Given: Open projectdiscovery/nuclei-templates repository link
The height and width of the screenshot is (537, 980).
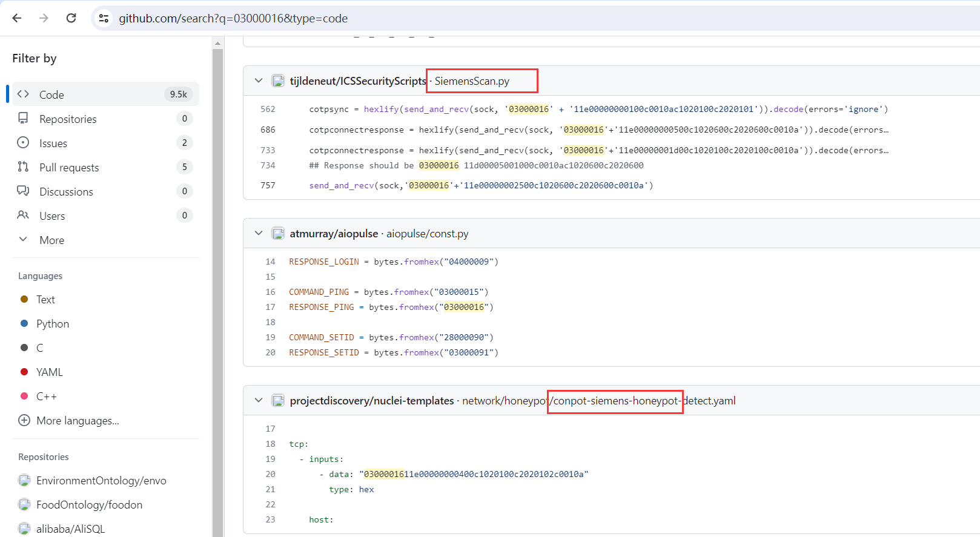Looking at the screenshot, I should (x=372, y=400).
